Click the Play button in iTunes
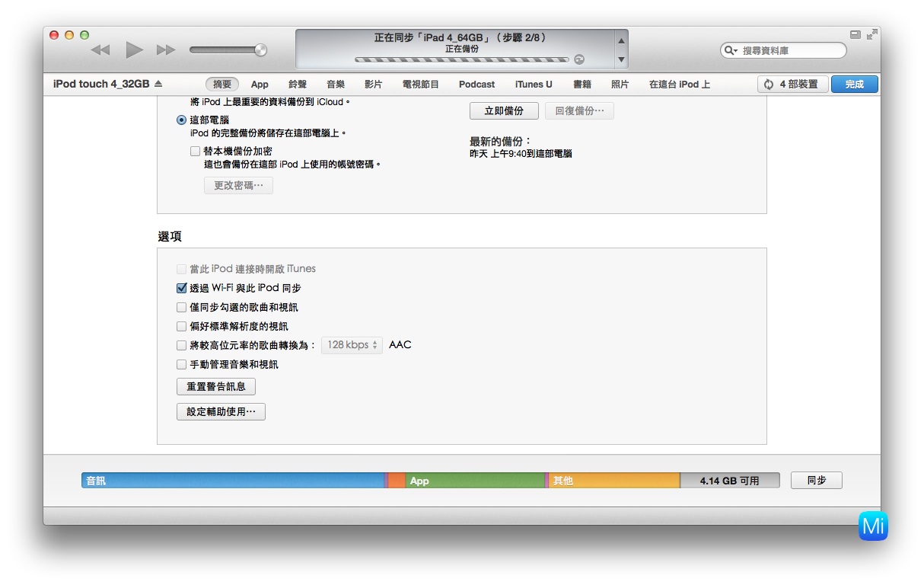924x585 pixels. coord(135,50)
